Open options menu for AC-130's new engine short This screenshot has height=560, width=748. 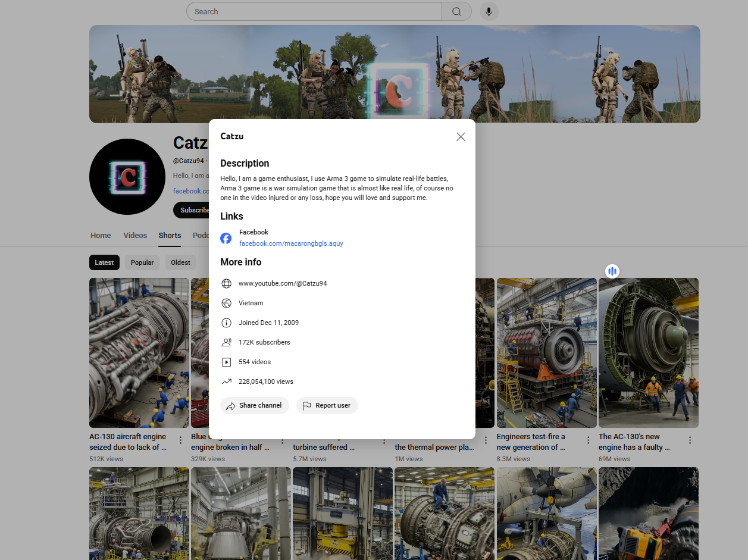[x=690, y=440]
